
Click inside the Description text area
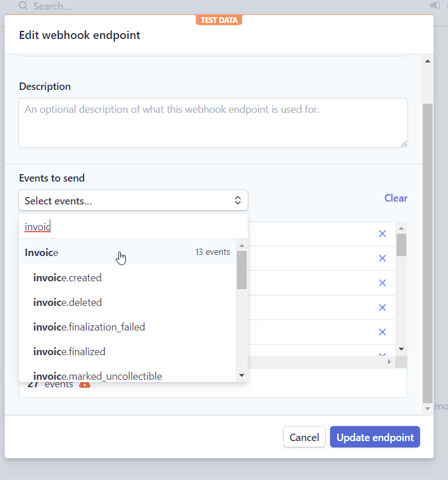pos(213,123)
